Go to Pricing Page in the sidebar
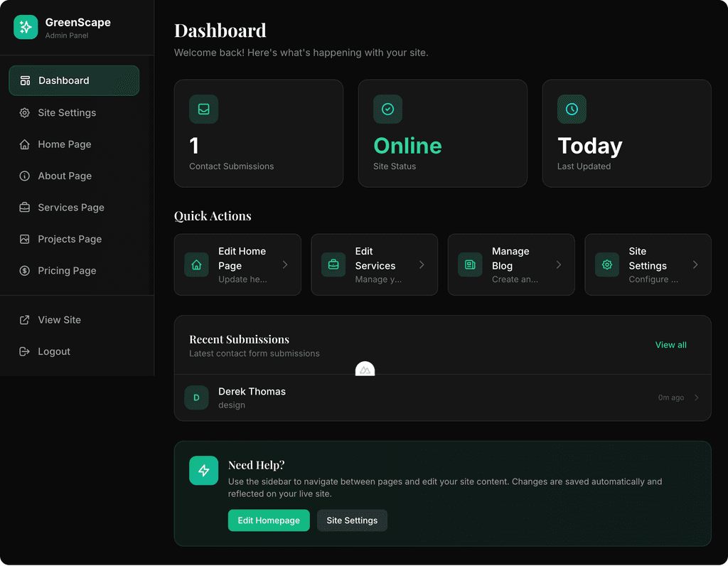This screenshot has height=566, width=728. pyautogui.click(x=67, y=271)
